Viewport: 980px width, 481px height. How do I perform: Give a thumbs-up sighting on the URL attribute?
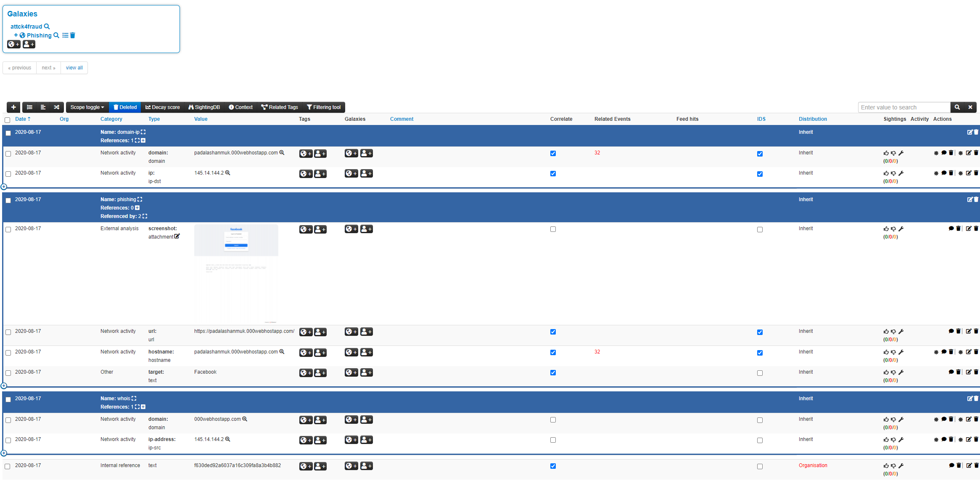pos(886,332)
